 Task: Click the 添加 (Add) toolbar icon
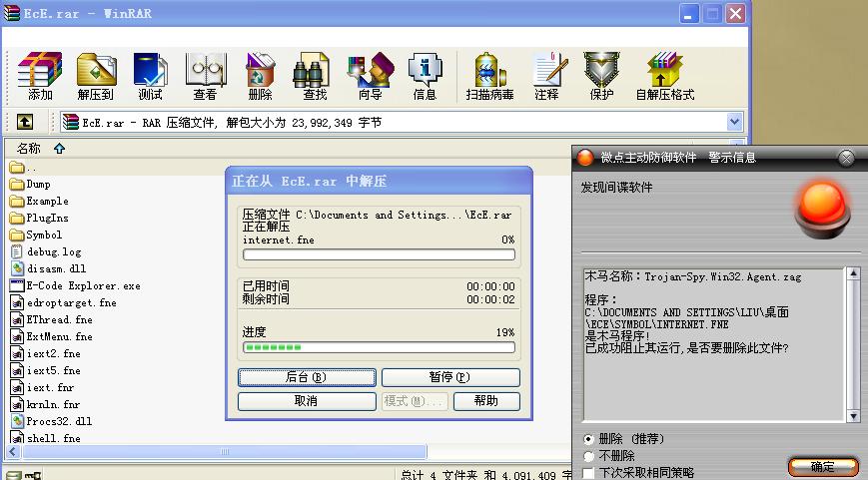[x=40, y=76]
